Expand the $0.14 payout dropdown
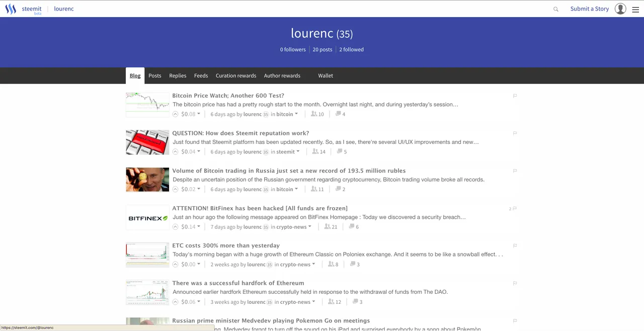644x331 pixels. (191, 227)
